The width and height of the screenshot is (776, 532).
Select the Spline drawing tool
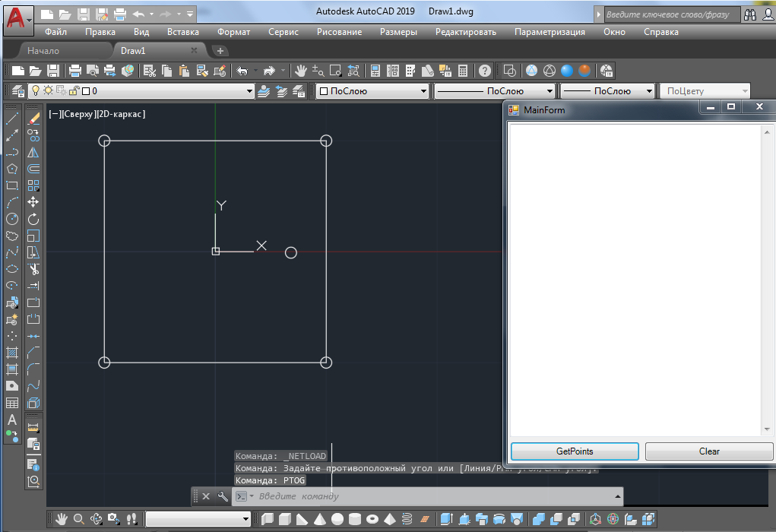click(12, 252)
